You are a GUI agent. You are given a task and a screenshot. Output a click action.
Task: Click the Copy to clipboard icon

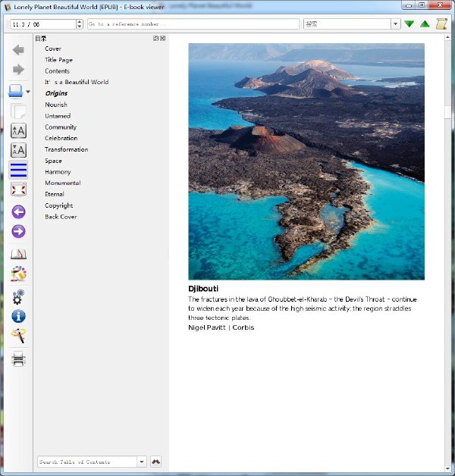18,111
